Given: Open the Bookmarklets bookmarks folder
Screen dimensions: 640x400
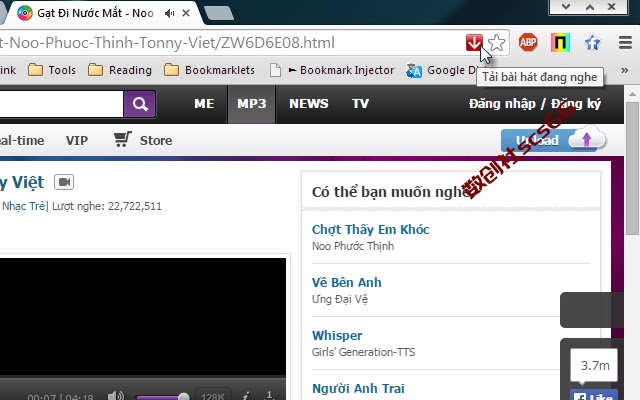Looking at the screenshot, I should pyautogui.click(x=209, y=70).
